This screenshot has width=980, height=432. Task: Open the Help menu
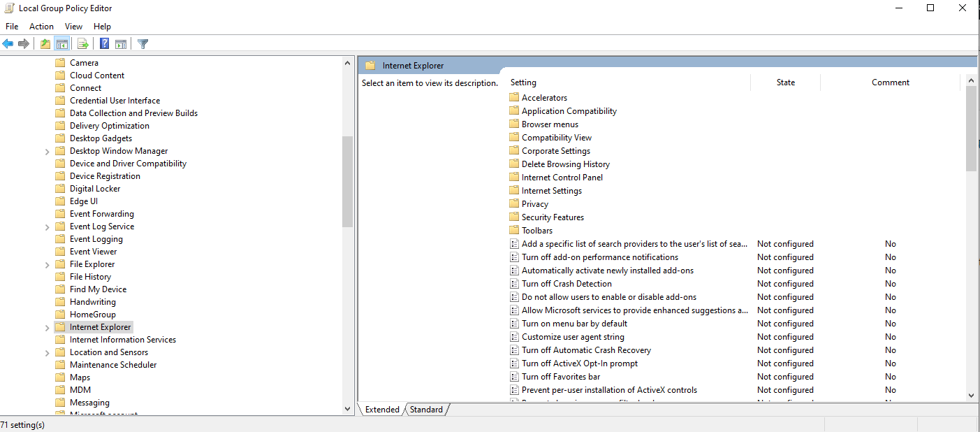[x=102, y=27]
